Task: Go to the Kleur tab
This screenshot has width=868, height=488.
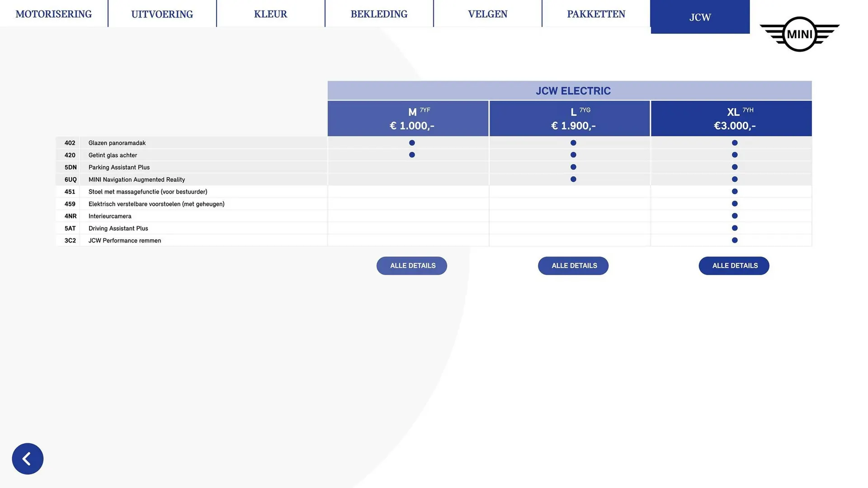Action: 270,14
